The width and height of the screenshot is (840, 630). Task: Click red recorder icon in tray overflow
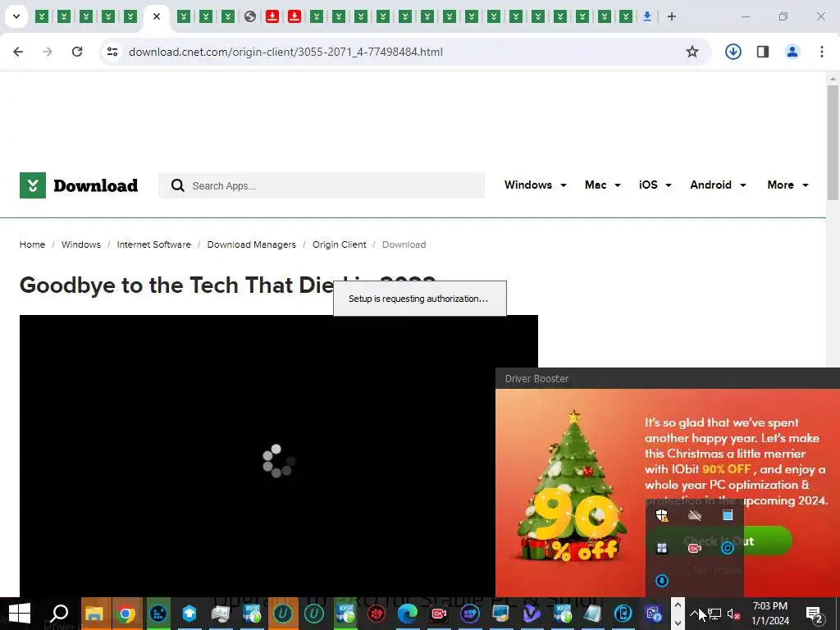click(695, 548)
